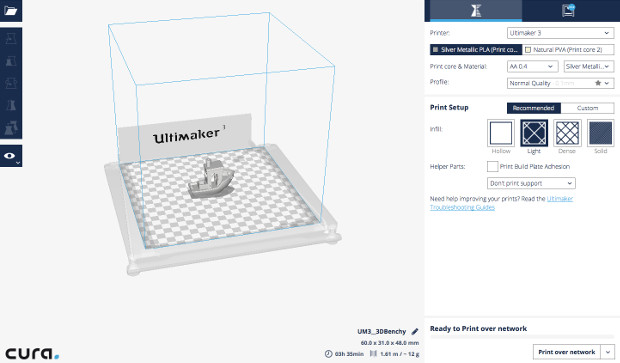Select the Scale tool in left toolbar
The image size is (620, 363).
click(11, 61)
